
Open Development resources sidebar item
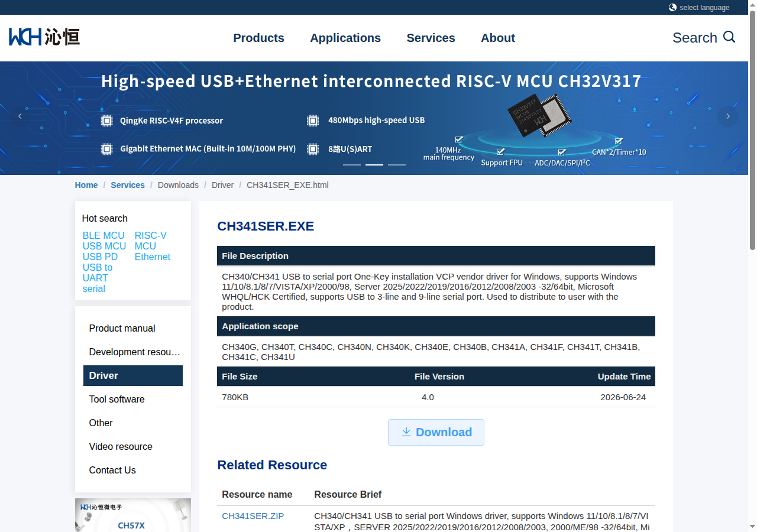(133, 352)
